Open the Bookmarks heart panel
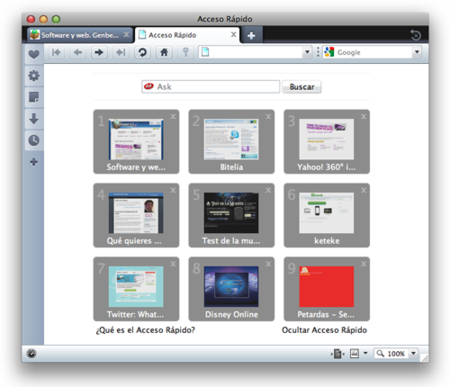Screen dimensions: 450x387 (34, 54)
